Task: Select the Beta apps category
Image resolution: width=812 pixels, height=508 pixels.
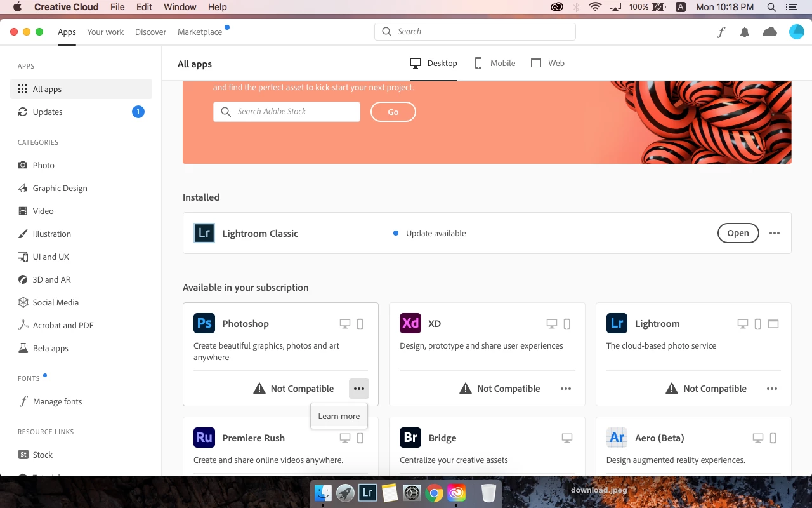Action: pyautogui.click(x=81, y=348)
